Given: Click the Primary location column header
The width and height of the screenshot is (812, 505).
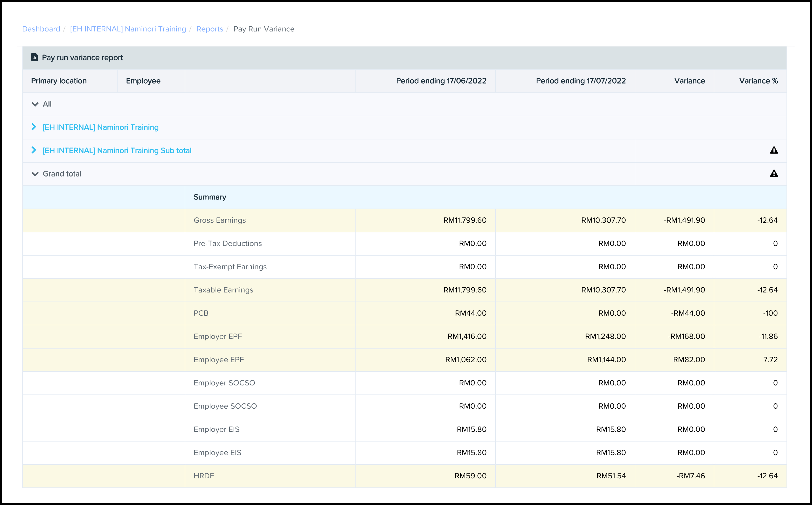Looking at the screenshot, I should [59, 81].
